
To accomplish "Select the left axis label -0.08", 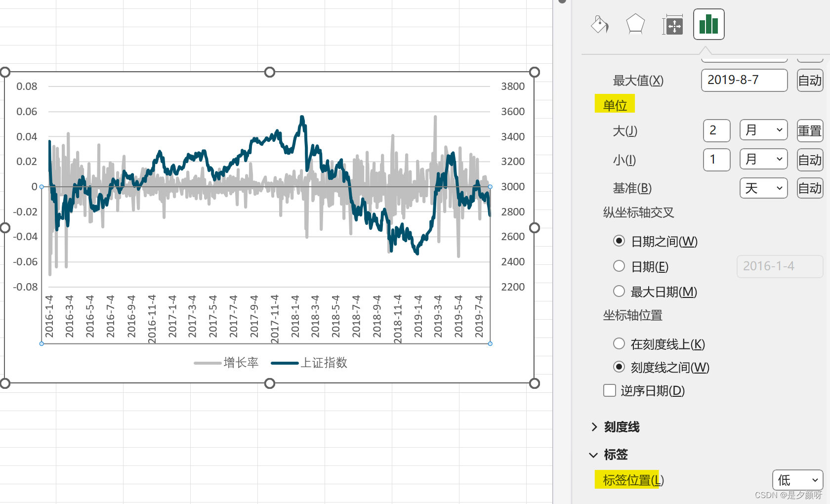I will [25, 287].
